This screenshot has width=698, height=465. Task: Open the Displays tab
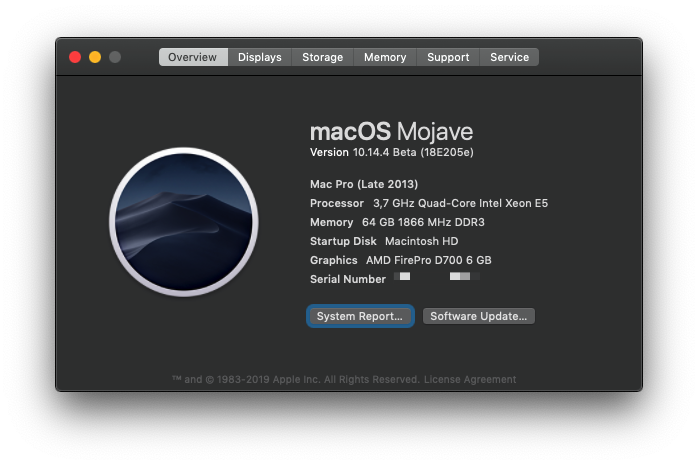click(x=260, y=57)
